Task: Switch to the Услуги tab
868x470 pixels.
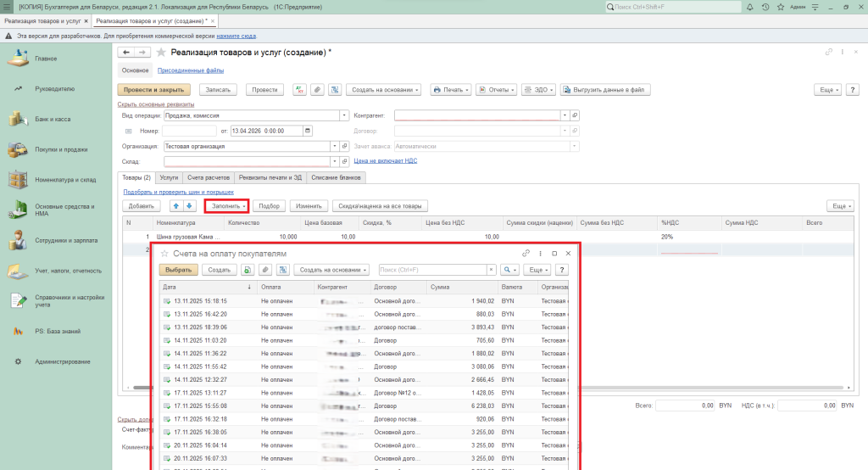Action: pyautogui.click(x=169, y=177)
